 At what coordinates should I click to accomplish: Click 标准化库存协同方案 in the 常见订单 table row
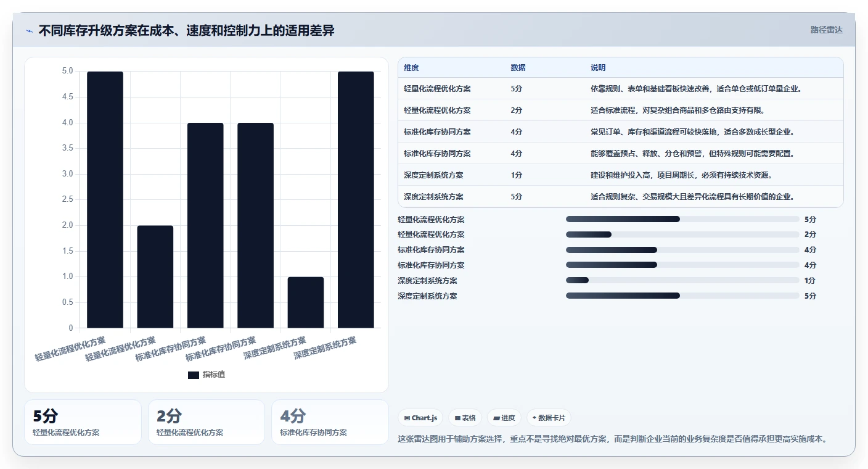tap(437, 132)
